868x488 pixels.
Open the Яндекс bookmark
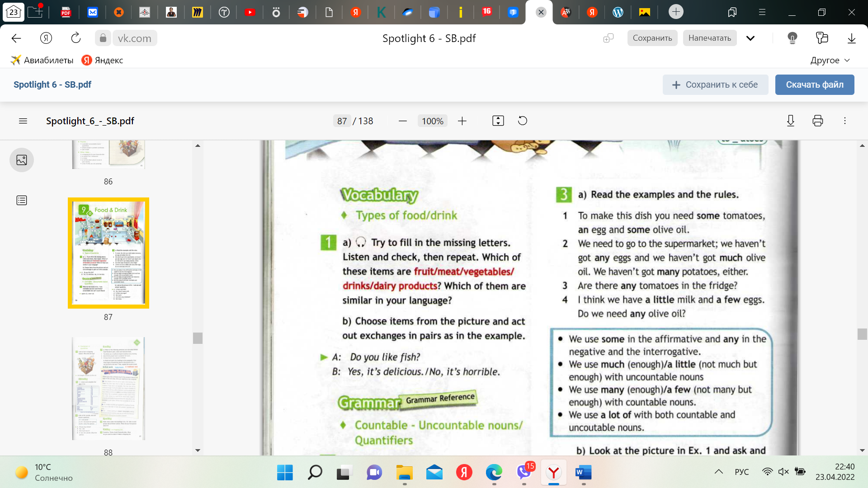pyautogui.click(x=102, y=60)
